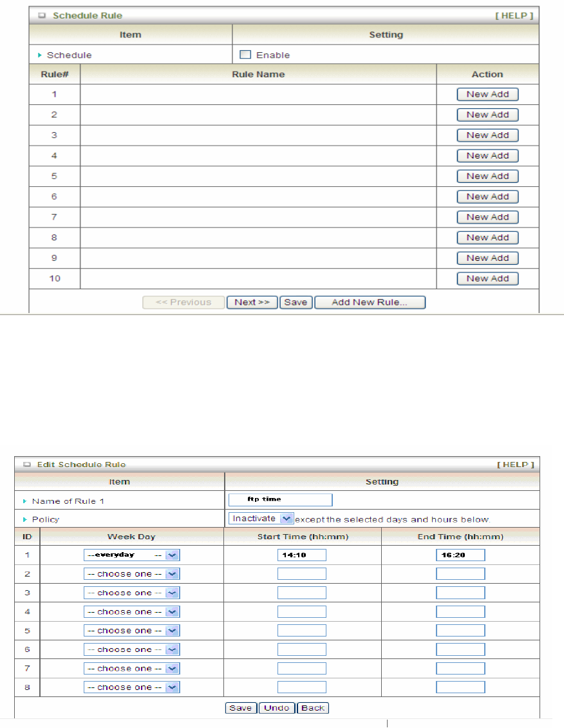This screenshot has width=564, height=728.
Task: Click start time field for ID 4
Action: click(302, 611)
